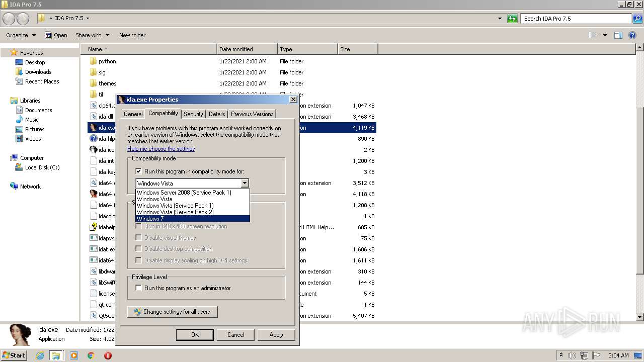Open the Pictures library
644x362 pixels.
pos(35,129)
